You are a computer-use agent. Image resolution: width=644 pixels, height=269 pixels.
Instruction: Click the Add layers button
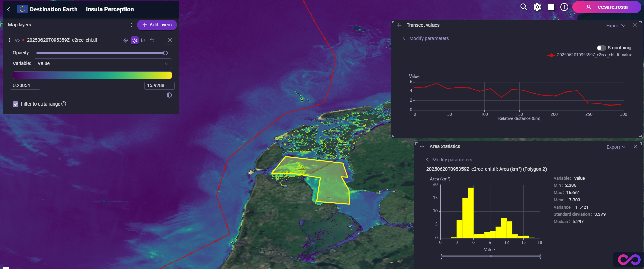point(157,25)
